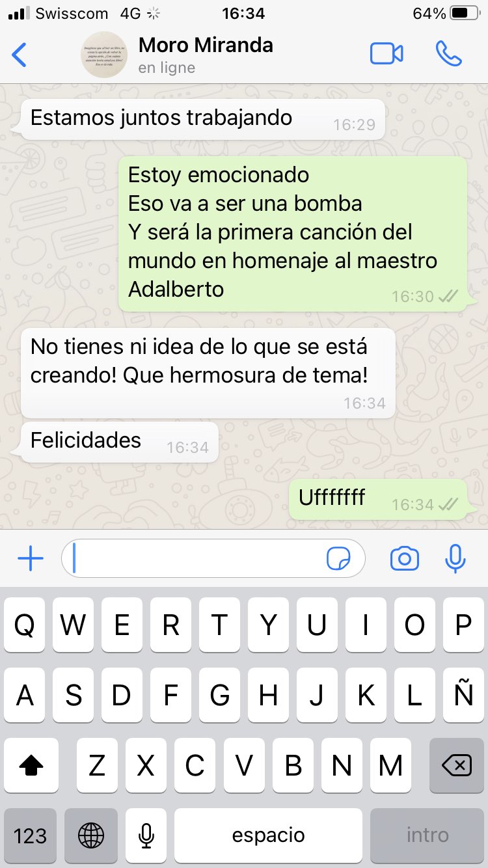Tap the intro return key
This screenshot has width=488, height=868.
427,835
